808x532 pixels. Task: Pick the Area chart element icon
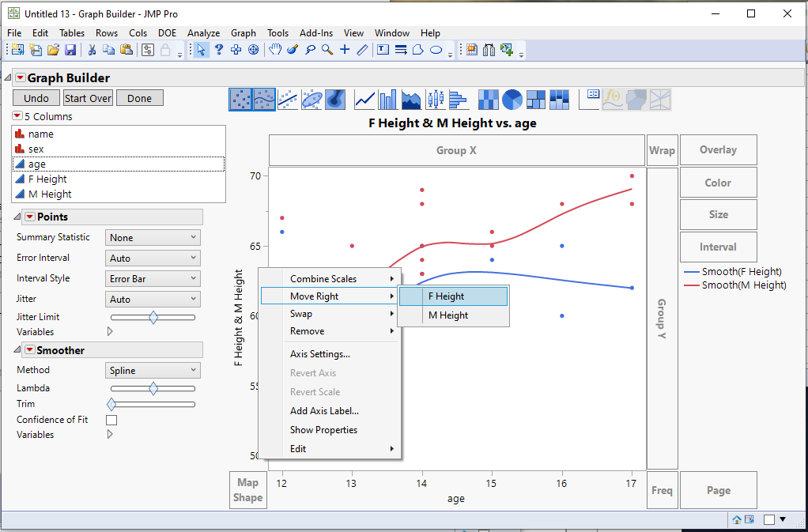[410, 99]
